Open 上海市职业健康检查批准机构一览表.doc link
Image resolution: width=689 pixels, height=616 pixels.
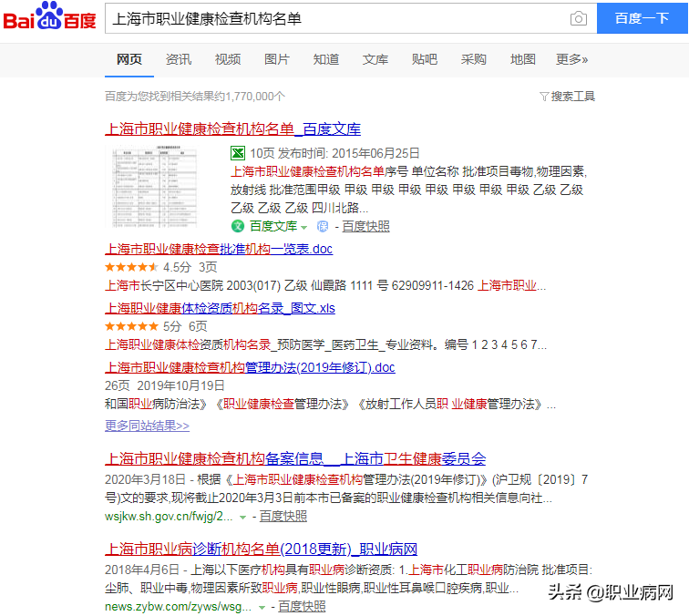point(219,249)
